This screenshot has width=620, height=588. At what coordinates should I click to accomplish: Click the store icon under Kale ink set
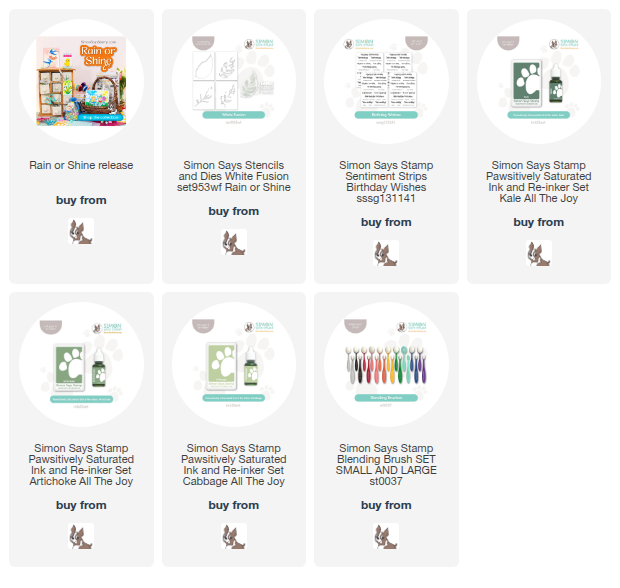[x=539, y=253]
